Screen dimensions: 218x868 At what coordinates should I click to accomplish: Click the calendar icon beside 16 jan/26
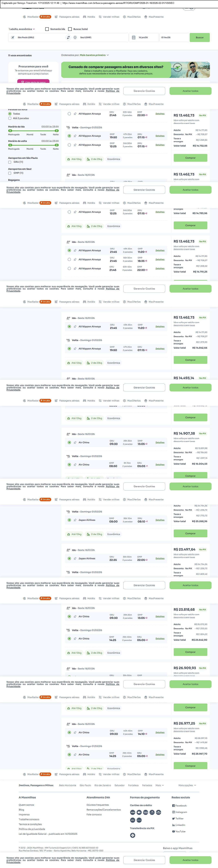[x=134, y=37]
